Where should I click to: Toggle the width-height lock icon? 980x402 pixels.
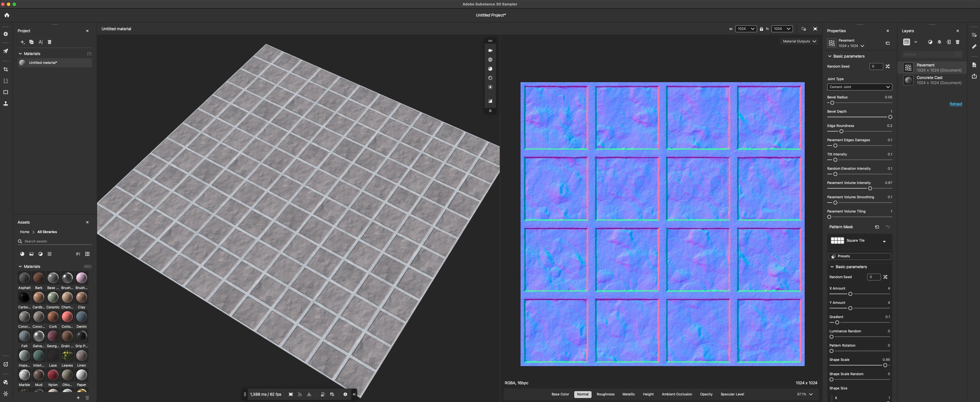coord(761,29)
